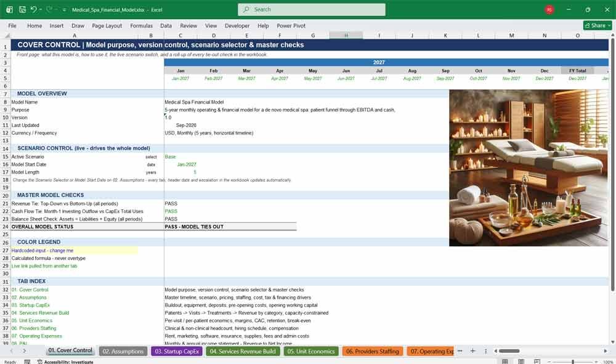Add a new sheet with the plus icon

point(473,351)
